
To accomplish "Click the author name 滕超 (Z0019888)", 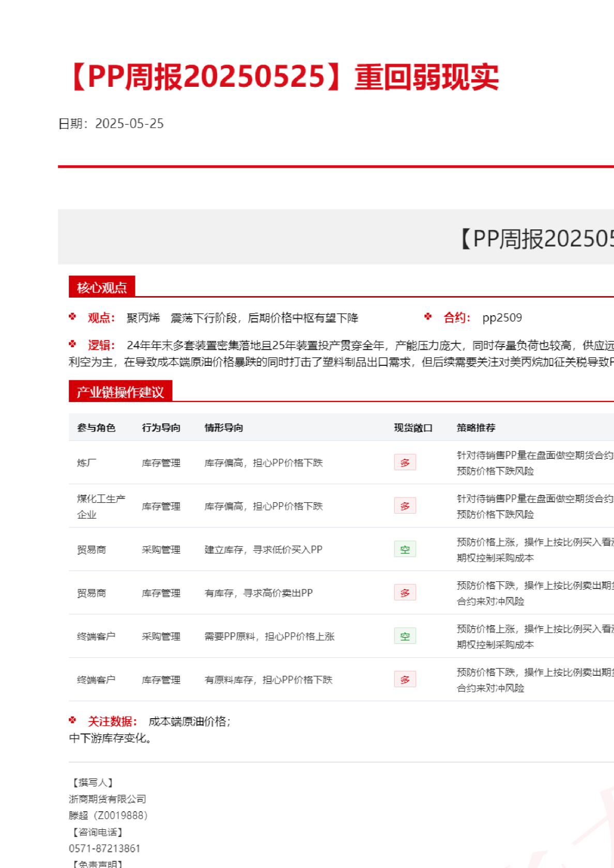I will (108, 815).
